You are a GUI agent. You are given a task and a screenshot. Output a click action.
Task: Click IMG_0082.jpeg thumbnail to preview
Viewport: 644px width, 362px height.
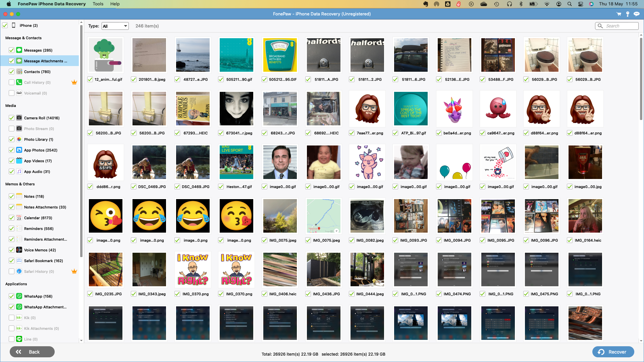click(367, 216)
